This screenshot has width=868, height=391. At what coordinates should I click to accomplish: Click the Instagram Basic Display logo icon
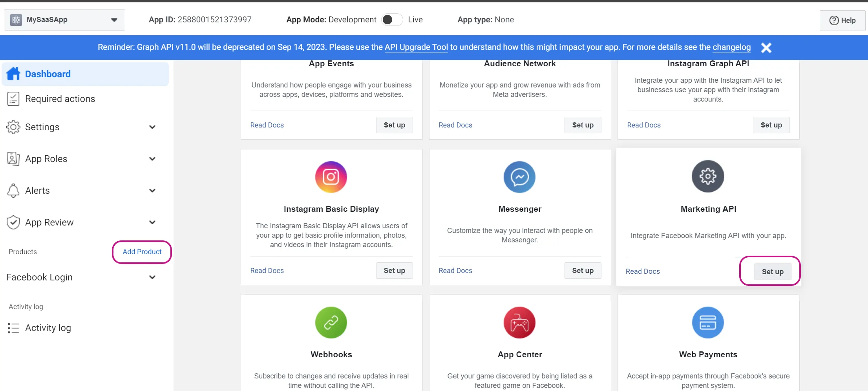coord(331,177)
